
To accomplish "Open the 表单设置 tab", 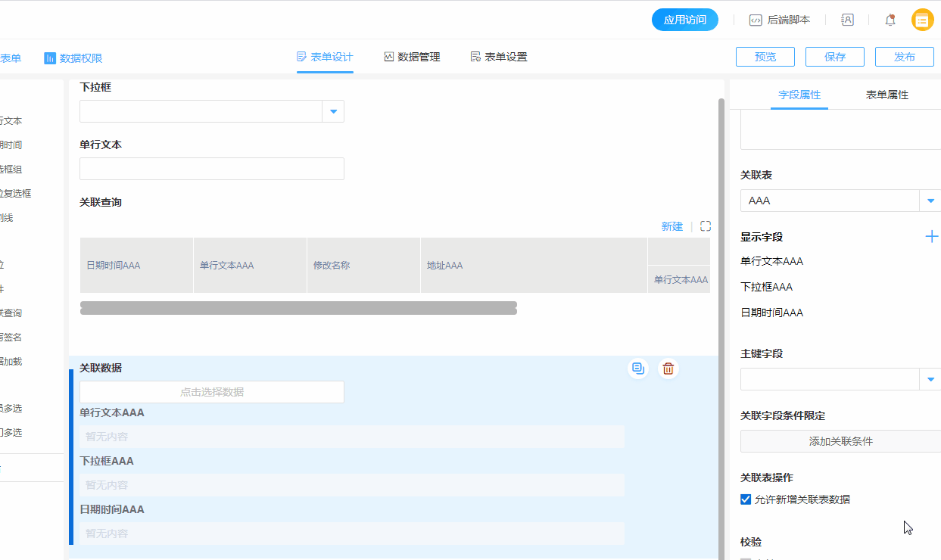I will pos(499,57).
